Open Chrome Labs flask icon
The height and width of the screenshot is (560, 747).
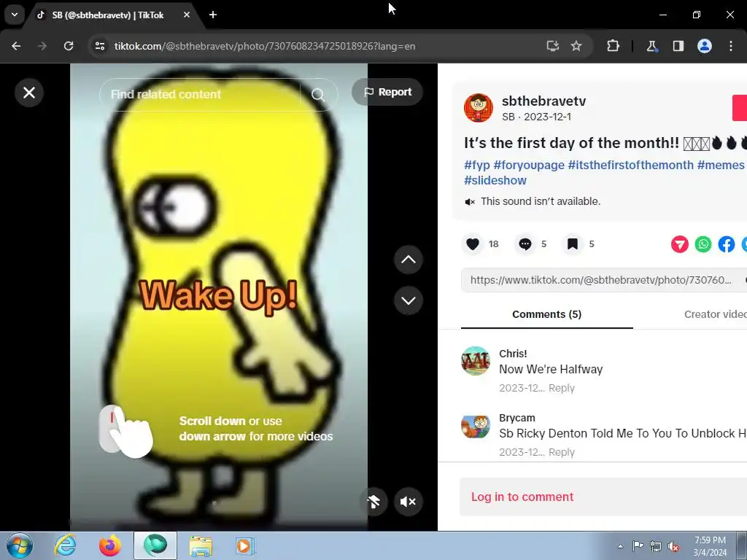(x=651, y=46)
